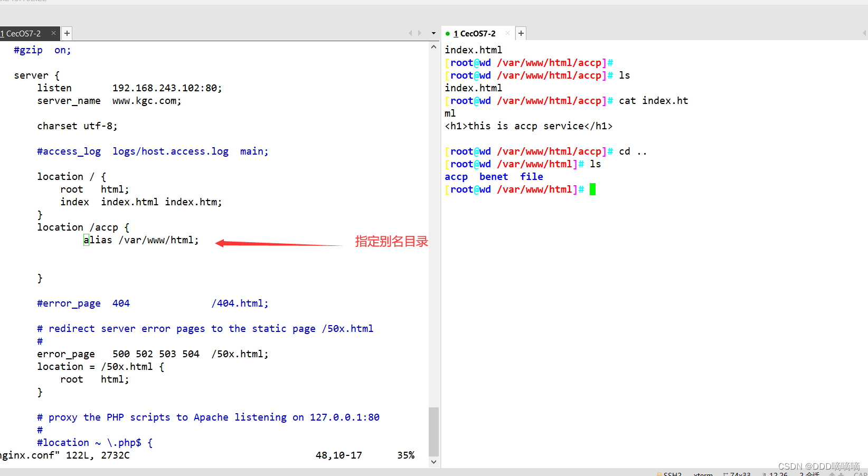Click the editor vertical scrollbar thumb
This screenshot has height=476, width=868.
433,431
